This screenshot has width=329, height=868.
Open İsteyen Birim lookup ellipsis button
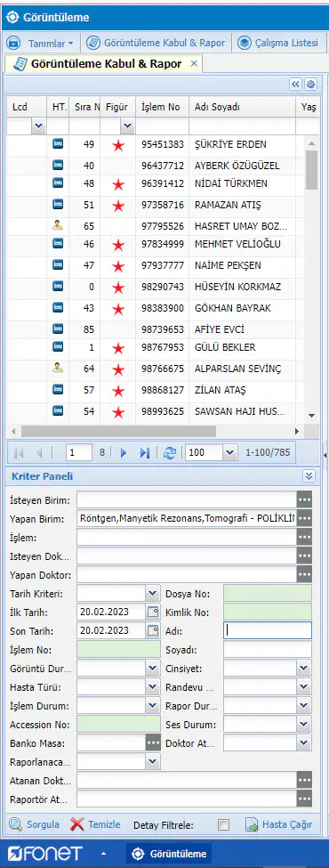coord(304,499)
